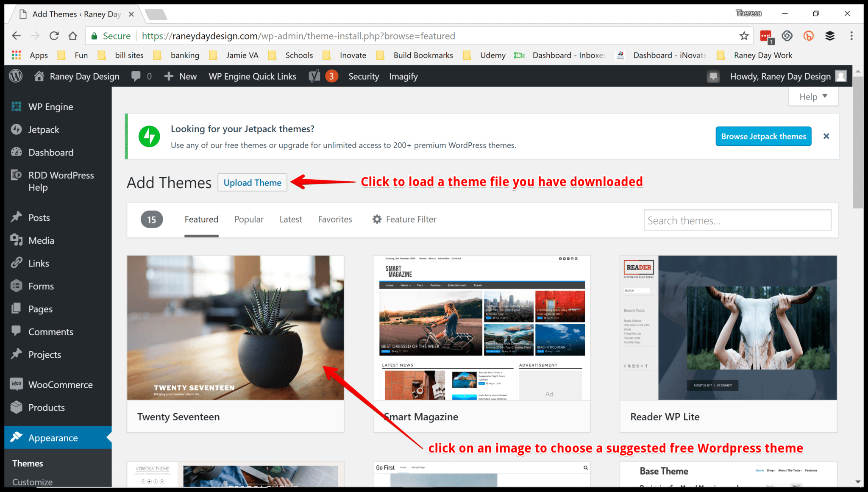Open the Customize submenu link
Viewport: 868px width, 492px height.
(x=33, y=482)
